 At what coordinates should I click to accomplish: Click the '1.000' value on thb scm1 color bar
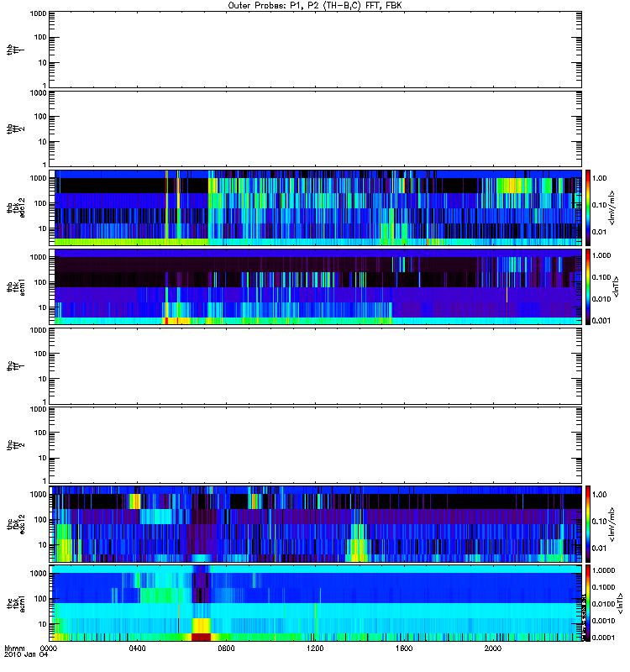pos(601,255)
